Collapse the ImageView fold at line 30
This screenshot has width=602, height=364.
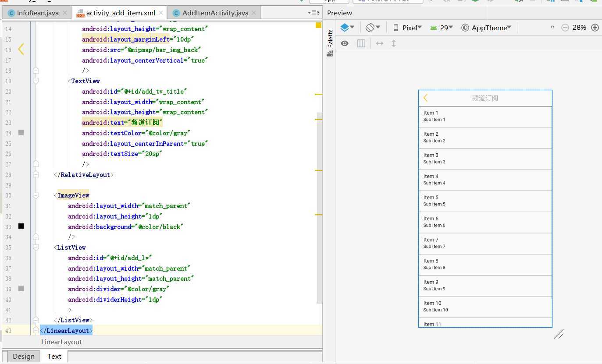point(36,195)
